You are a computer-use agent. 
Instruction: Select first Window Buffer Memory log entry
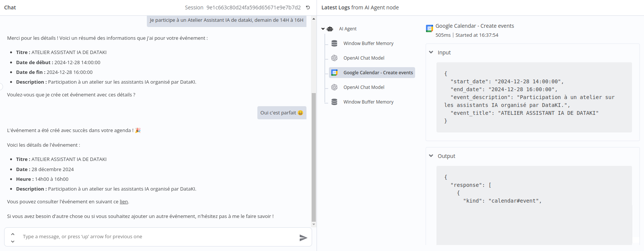coord(368,44)
